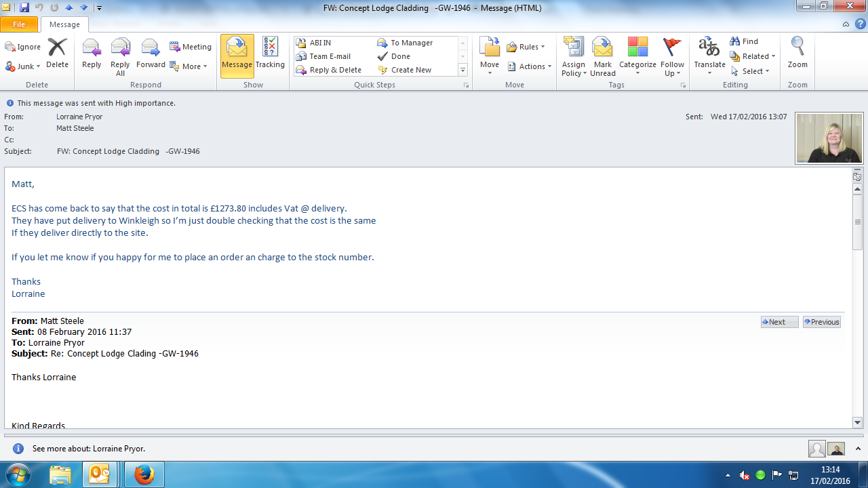Toggle the Message view button
This screenshot has width=868, height=488.
point(237,54)
